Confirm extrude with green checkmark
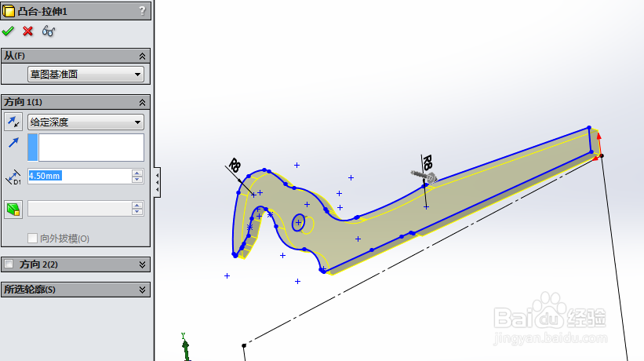This screenshot has width=644, height=361. (x=8, y=31)
